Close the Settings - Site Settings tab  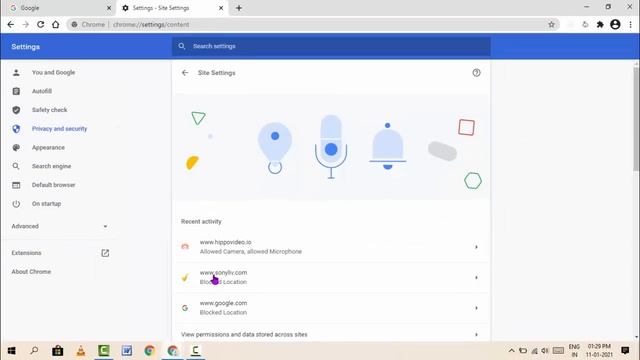(221, 8)
